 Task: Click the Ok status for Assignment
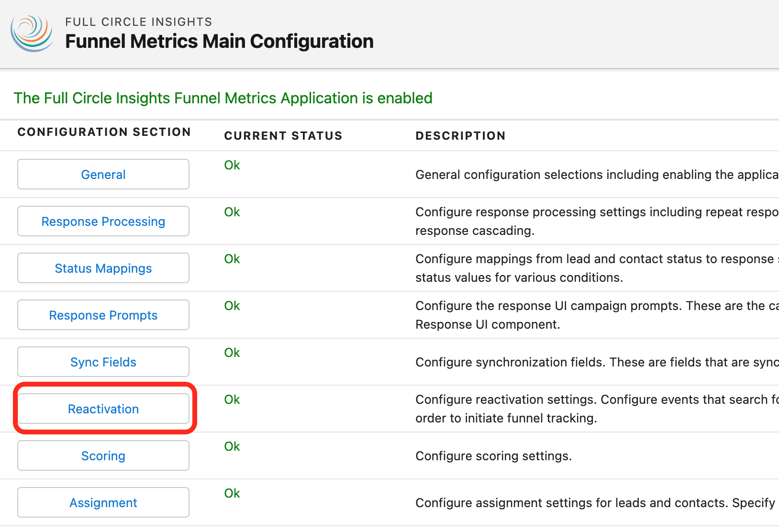tap(232, 493)
